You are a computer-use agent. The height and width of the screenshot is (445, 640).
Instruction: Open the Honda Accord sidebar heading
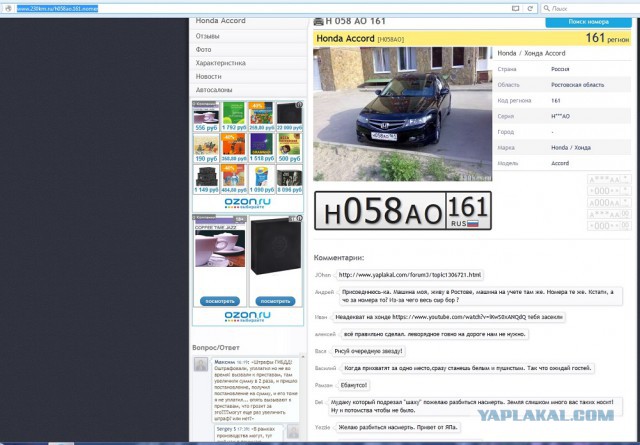pos(220,21)
